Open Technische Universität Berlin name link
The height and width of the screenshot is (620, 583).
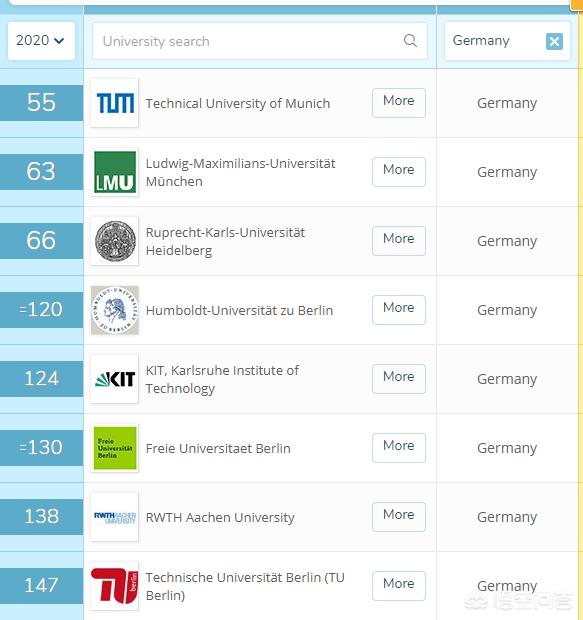tap(245, 586)
